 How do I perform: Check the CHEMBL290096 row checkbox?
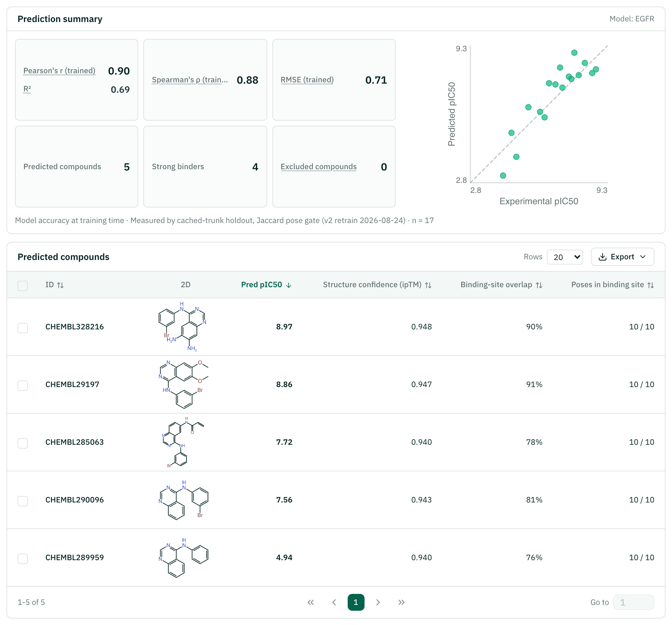pyautogui.click(x=23, y=501)
